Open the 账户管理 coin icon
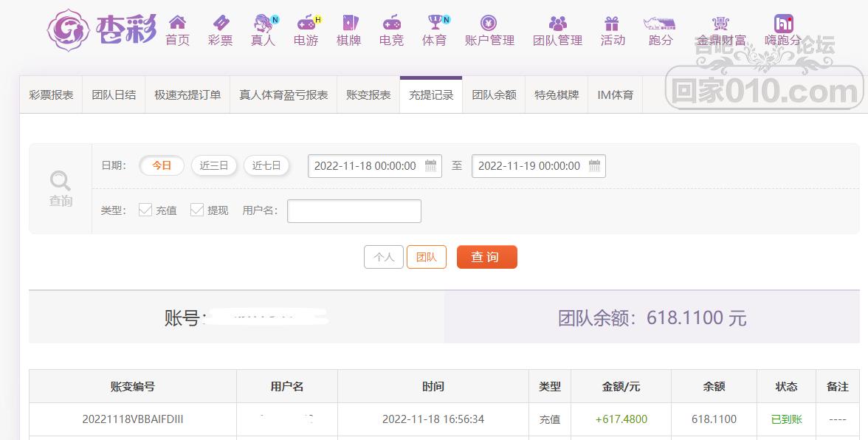 (489, 23)
